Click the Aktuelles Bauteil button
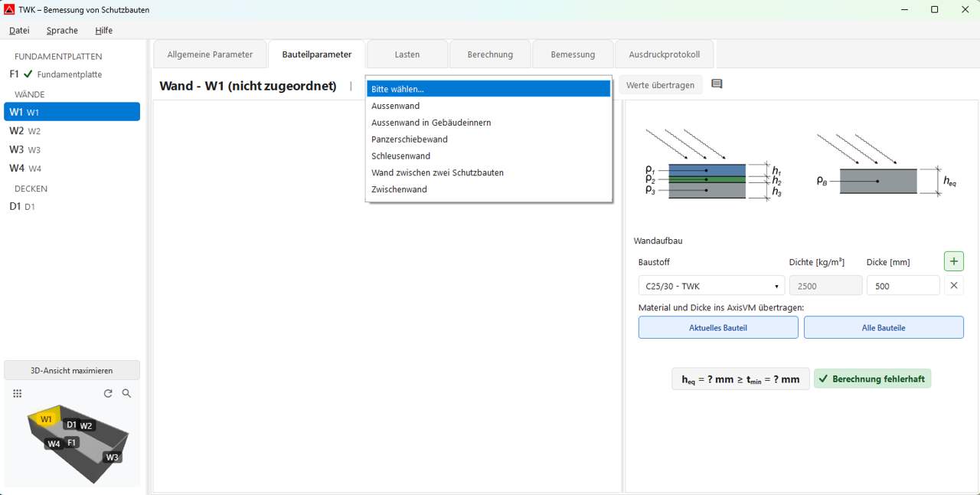 click(717, 327)
